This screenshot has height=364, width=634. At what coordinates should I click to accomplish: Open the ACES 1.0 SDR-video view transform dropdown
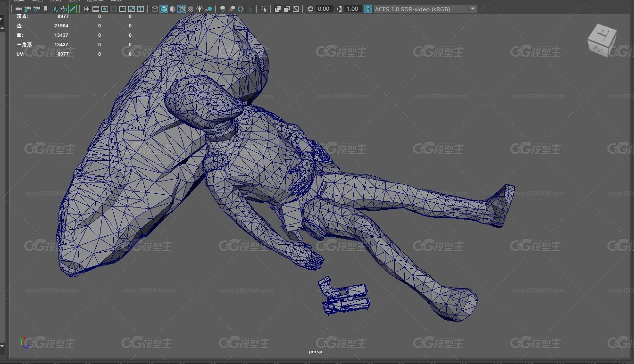(x=425, y=9)
